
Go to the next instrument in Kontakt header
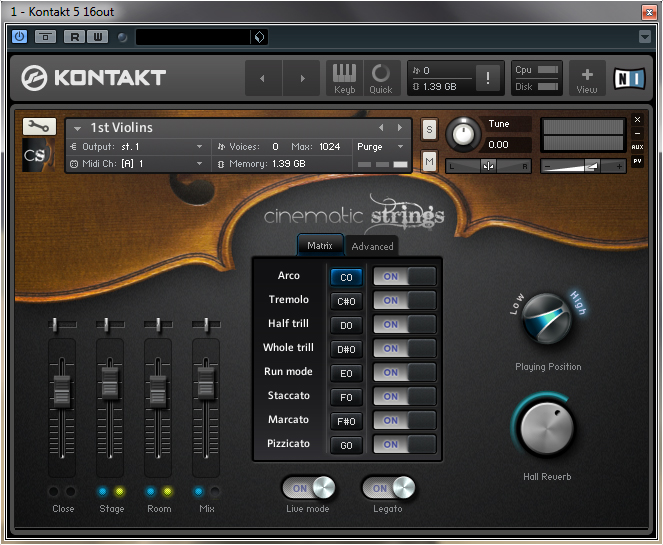pos(301,78)
